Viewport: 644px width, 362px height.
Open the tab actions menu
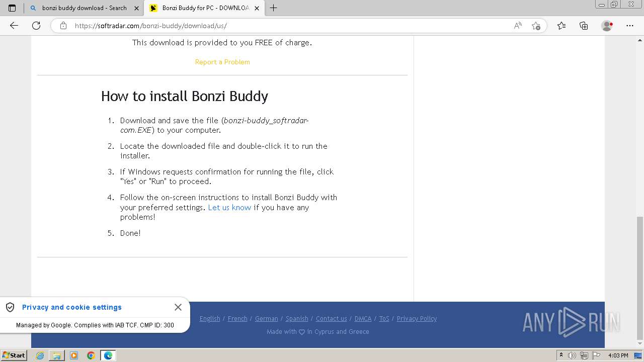coord(12,8)
